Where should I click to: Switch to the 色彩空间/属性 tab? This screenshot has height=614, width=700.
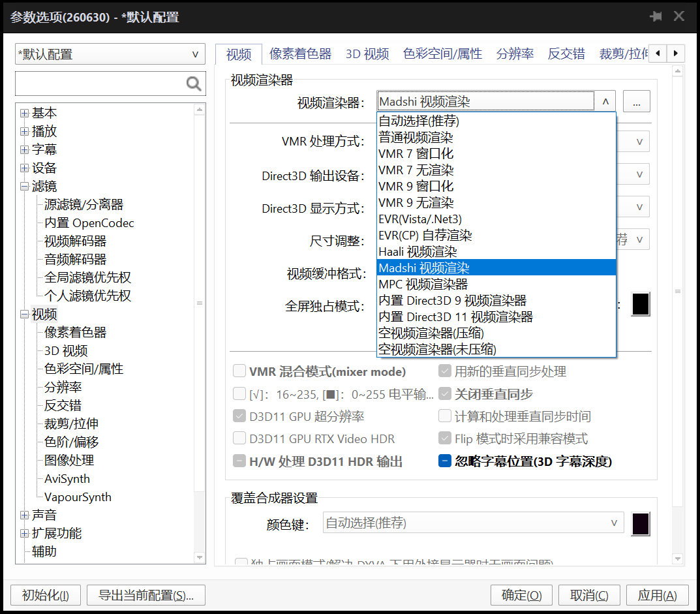pos(442,54)
